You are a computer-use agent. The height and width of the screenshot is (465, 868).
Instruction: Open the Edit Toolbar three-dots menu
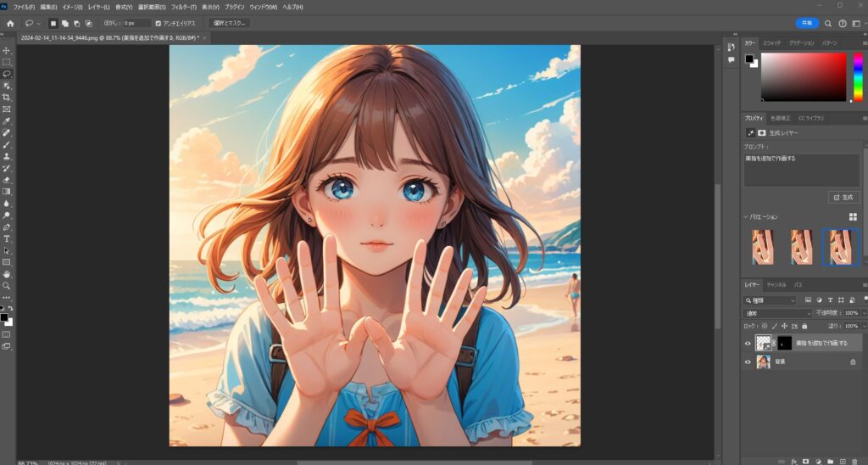pyautogui.click(x=7, y=298)
